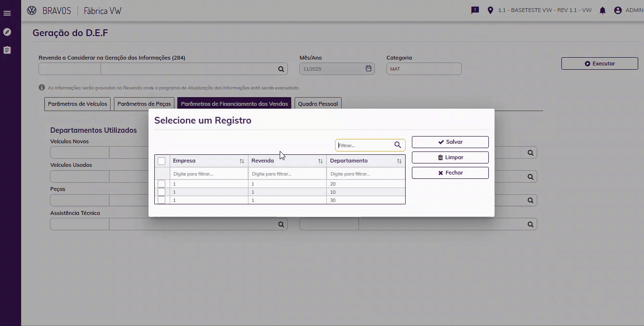This screenshot has width=644, height=326.
Task: Sort table by Revenda column arrows
Action: click(x=321, y=161)
